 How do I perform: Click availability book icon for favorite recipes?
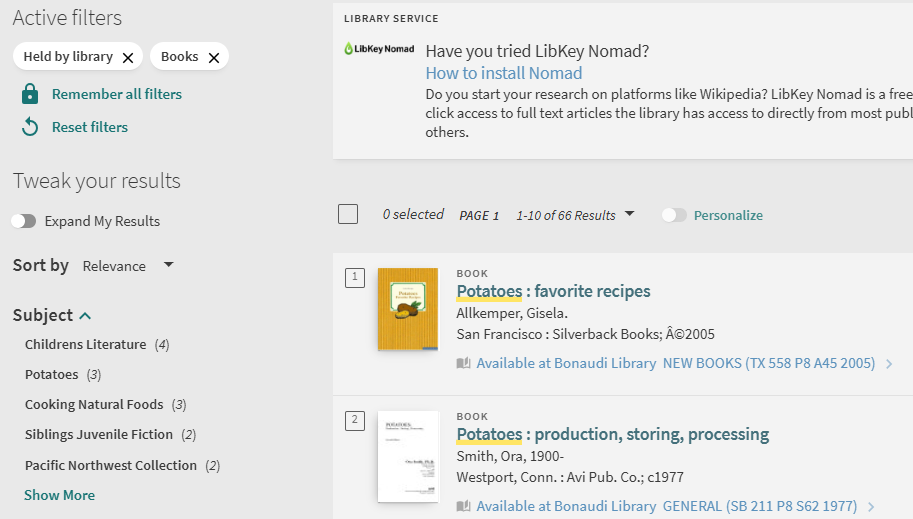(x=463, y=364)
